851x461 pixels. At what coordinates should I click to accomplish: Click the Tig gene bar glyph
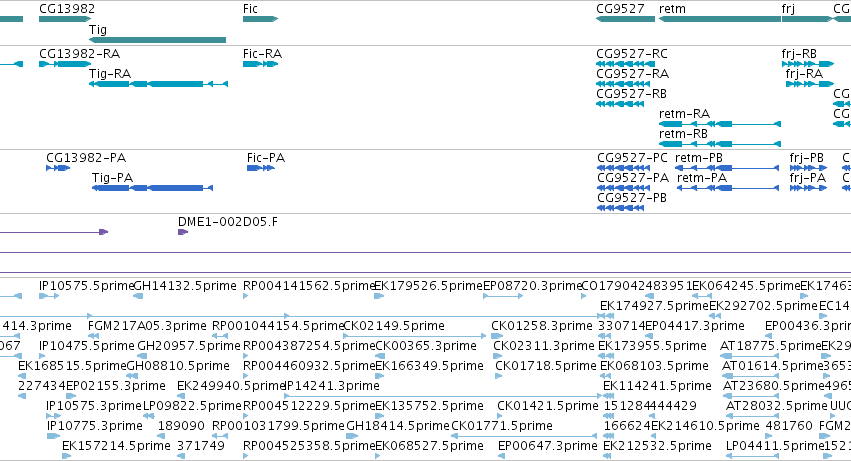pos(157,40)
